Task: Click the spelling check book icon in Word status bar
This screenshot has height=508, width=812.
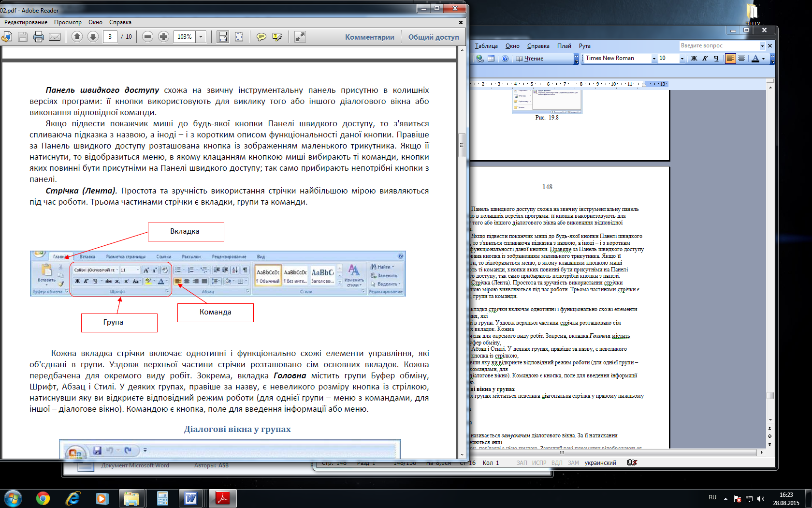Action: 632,463
